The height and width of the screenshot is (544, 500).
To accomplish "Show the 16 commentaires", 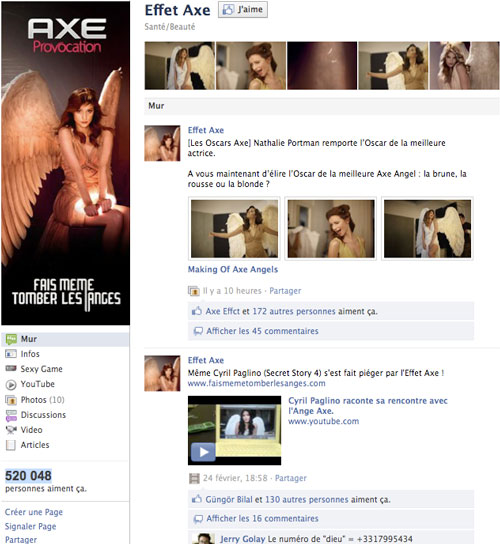I will pos(262,519).
